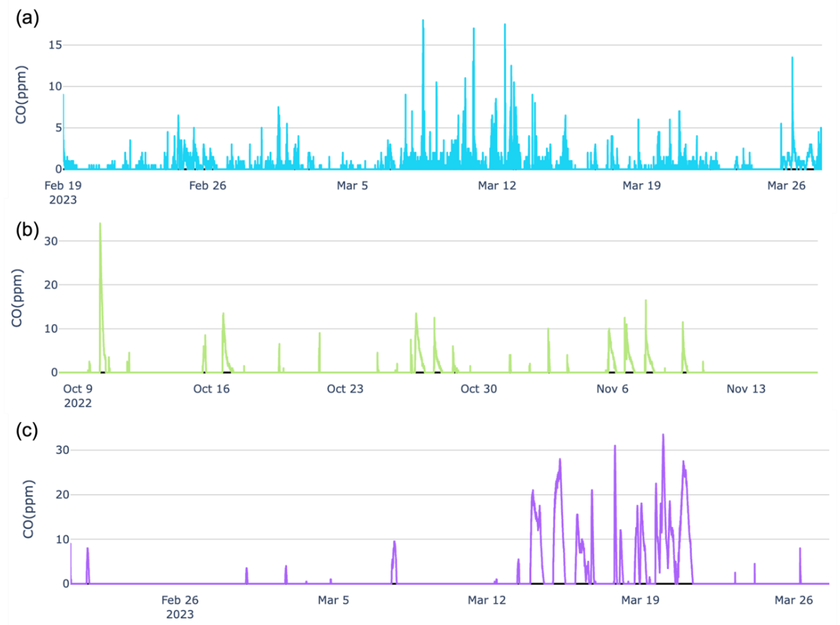Image resolution: width=840 pixels, height=625 pixels.
Task: Click the Nov 13 date label in panel (b)
Action: pos(745,388)
